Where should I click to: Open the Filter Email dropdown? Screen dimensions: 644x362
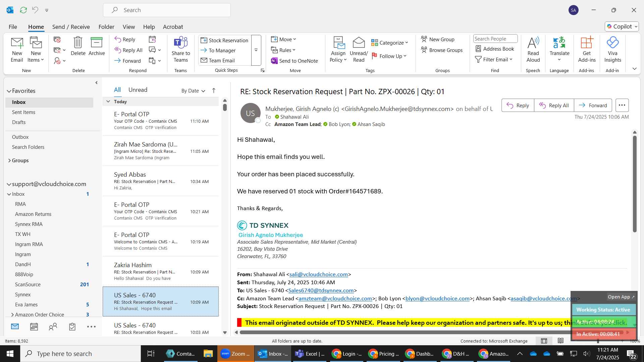coord(494,59)
